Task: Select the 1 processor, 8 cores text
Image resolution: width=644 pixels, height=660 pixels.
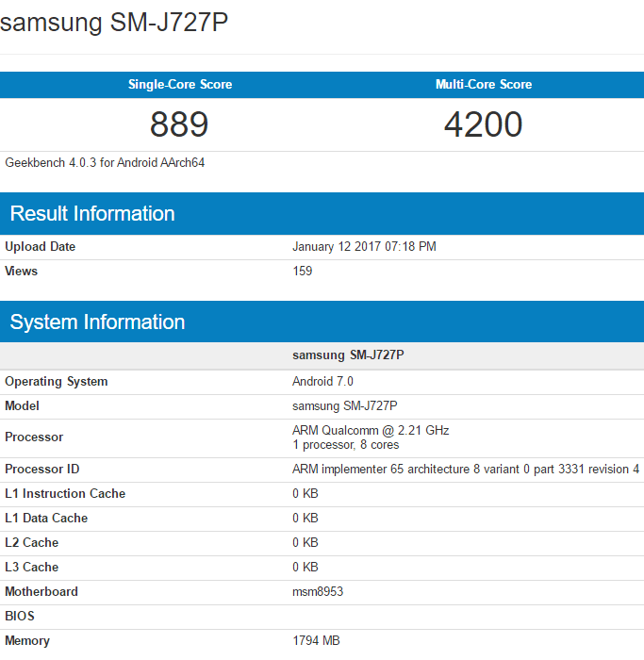Action: pos(345,445)
